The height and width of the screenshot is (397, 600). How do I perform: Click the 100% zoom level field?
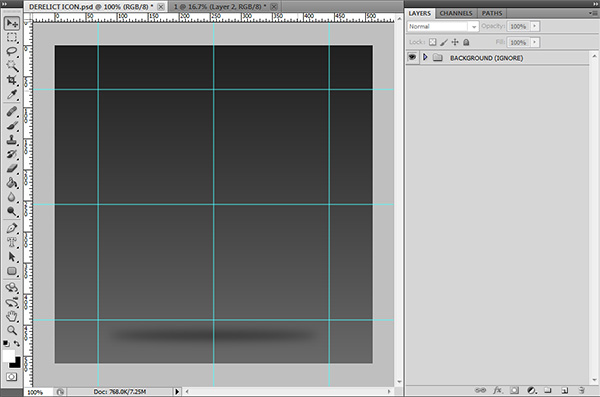[x=35, y=392]
